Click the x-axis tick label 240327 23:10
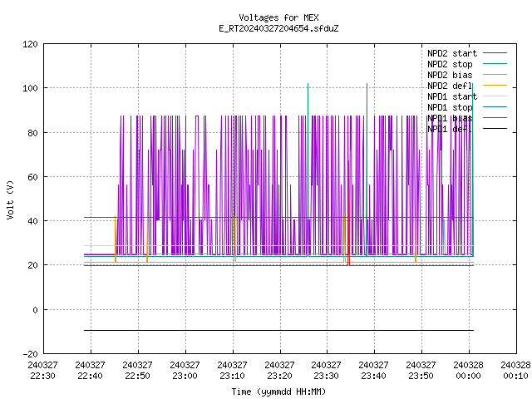The height and width of the screenshot is (399, 532). (233, 371)
